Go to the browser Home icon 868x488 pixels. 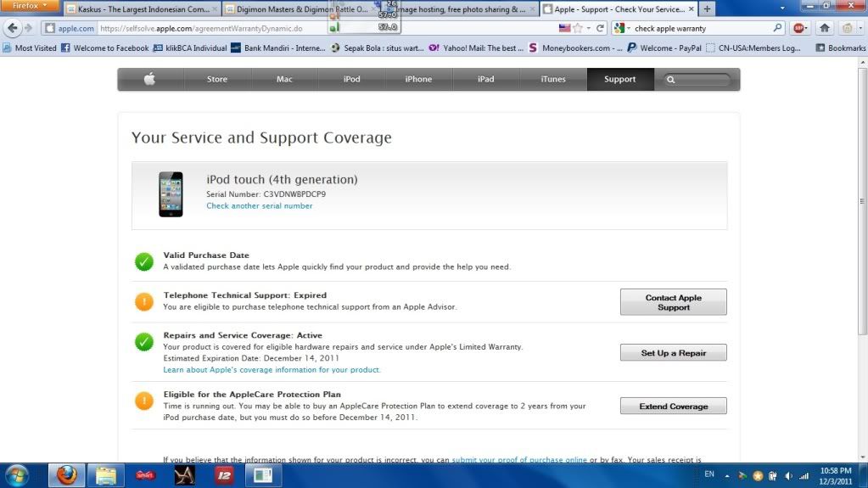pos(825,28)
